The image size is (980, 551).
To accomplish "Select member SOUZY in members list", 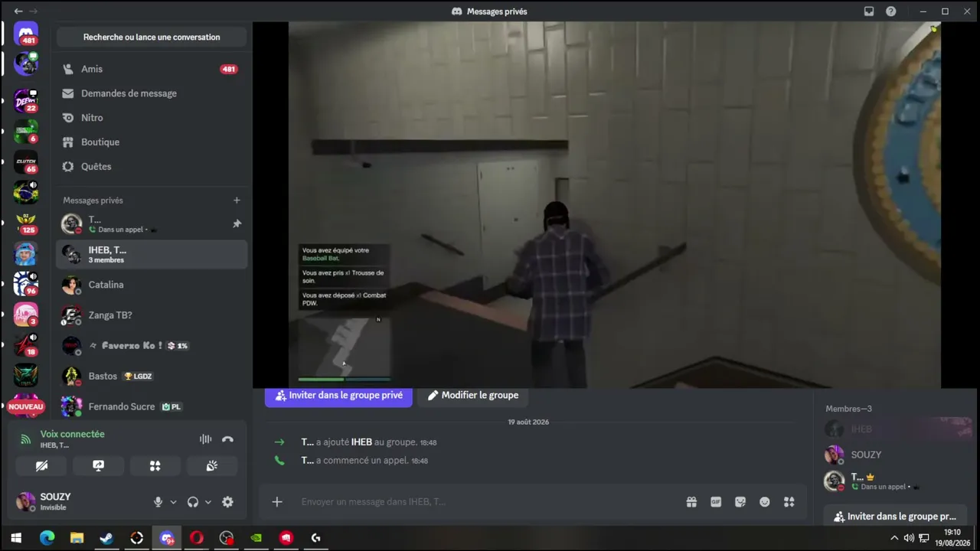I will click(895, 455).
